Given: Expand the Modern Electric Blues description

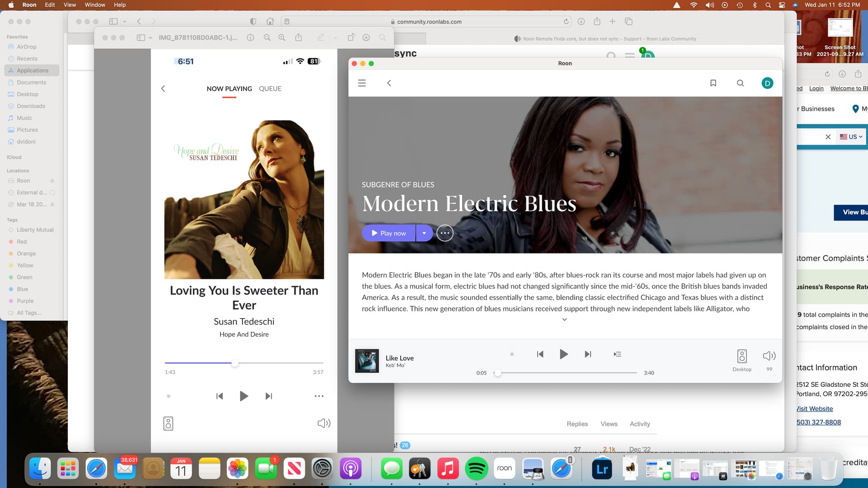Looking at the screenshot, I should coord(564,319).
